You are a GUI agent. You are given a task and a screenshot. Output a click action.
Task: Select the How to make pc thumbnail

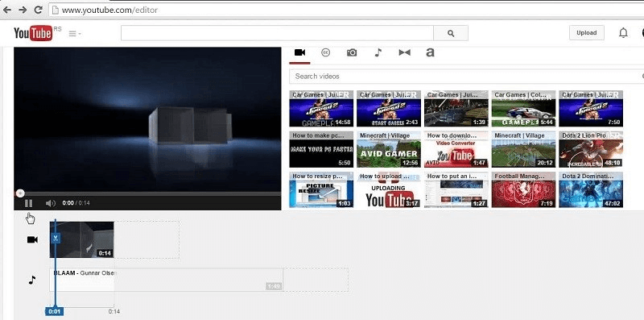[321, 149]
